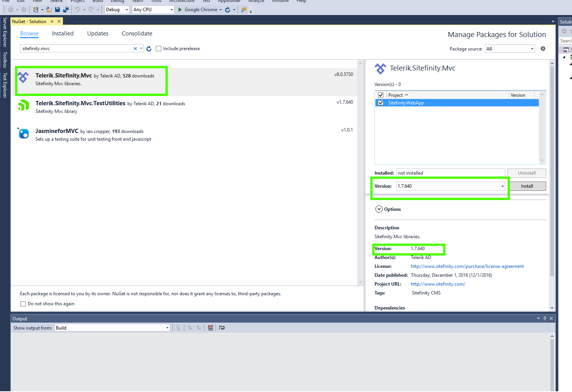Click the Install button
Image resolution: width=572 pixels, height=392 pixels.
tap(527, 186)
